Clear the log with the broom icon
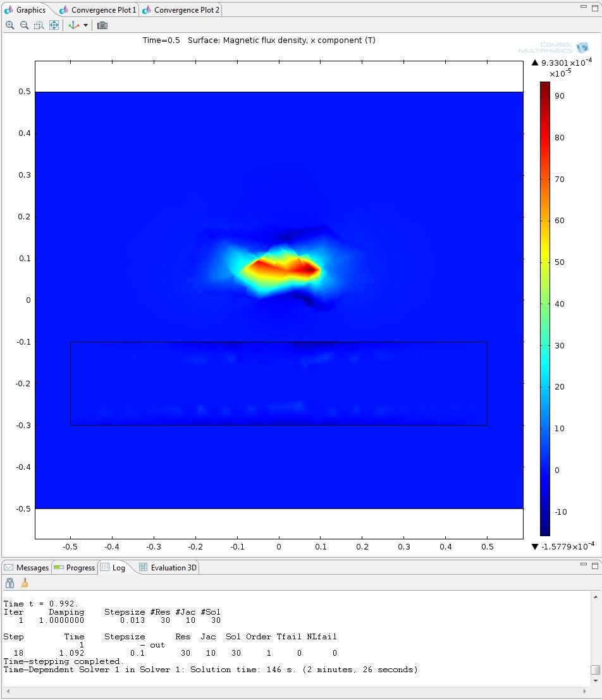The width and height of the screenshot is (602, 700). pos(24,583)
